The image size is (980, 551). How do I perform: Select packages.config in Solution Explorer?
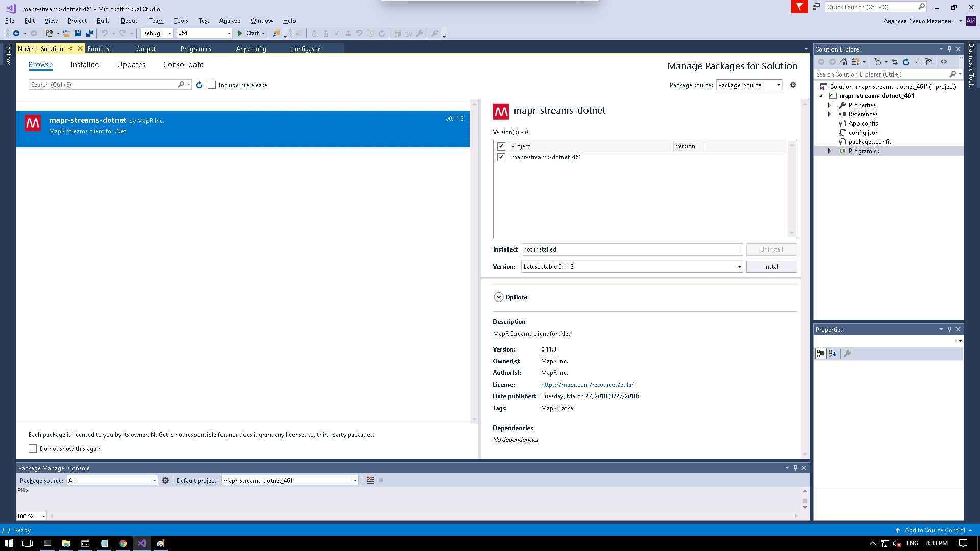(x=870, y=142)
